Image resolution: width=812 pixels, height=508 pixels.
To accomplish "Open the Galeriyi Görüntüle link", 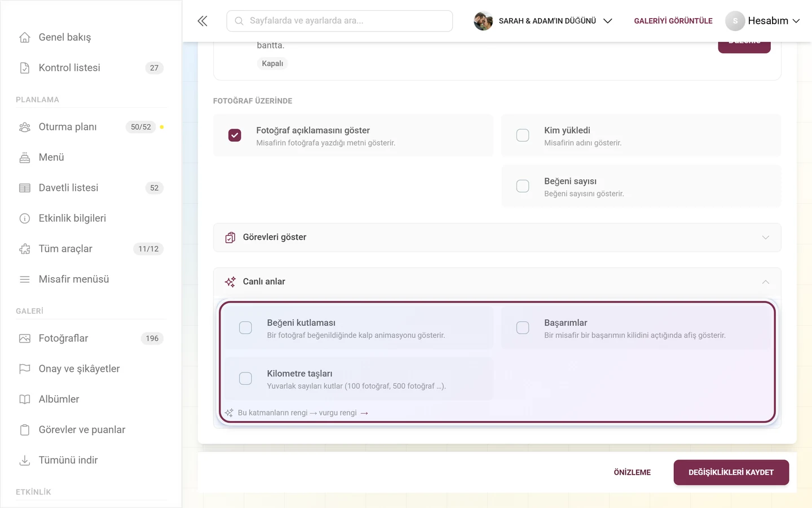I will (673, 21).
